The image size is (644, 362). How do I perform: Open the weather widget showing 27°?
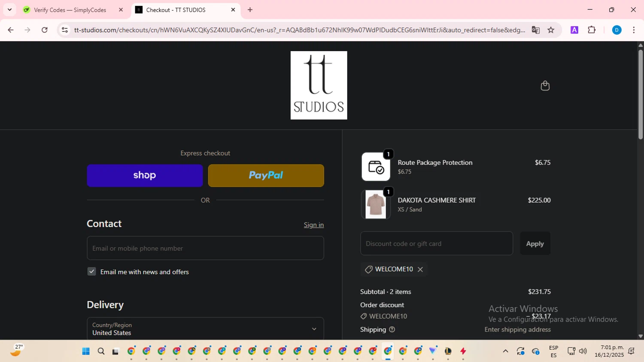(x=16, y=350)
